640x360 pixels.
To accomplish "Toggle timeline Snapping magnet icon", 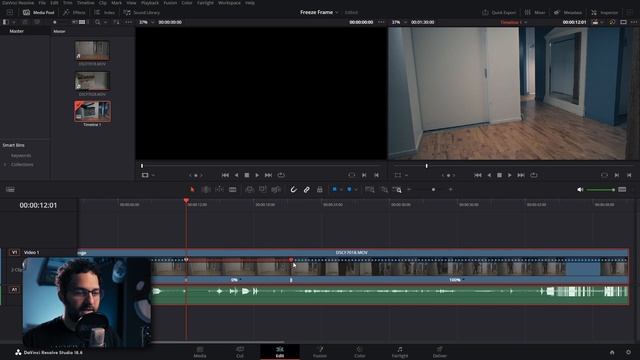I will pos(293,189).
